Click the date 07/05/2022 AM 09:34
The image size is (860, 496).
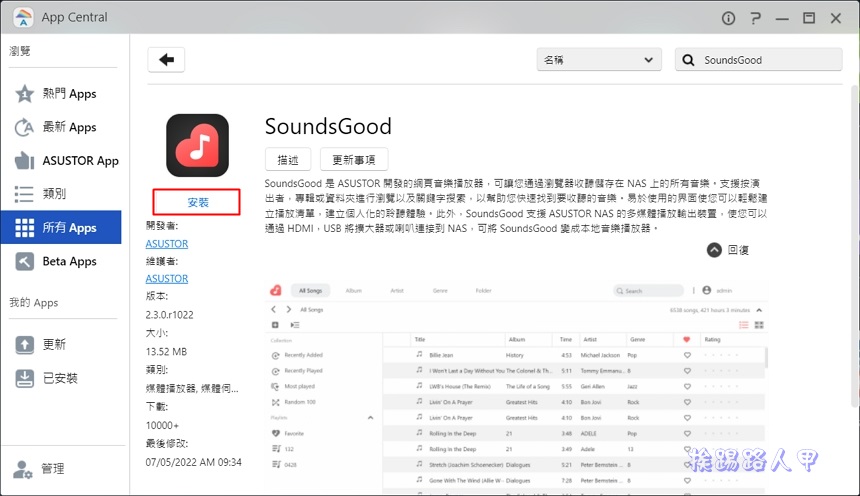click(x=194, y=462)
